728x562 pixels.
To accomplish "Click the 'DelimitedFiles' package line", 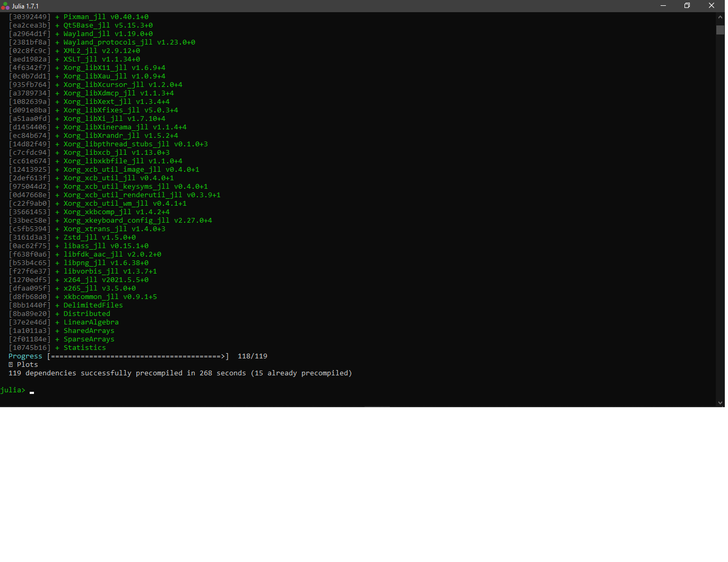I will [x=93, y=305].
